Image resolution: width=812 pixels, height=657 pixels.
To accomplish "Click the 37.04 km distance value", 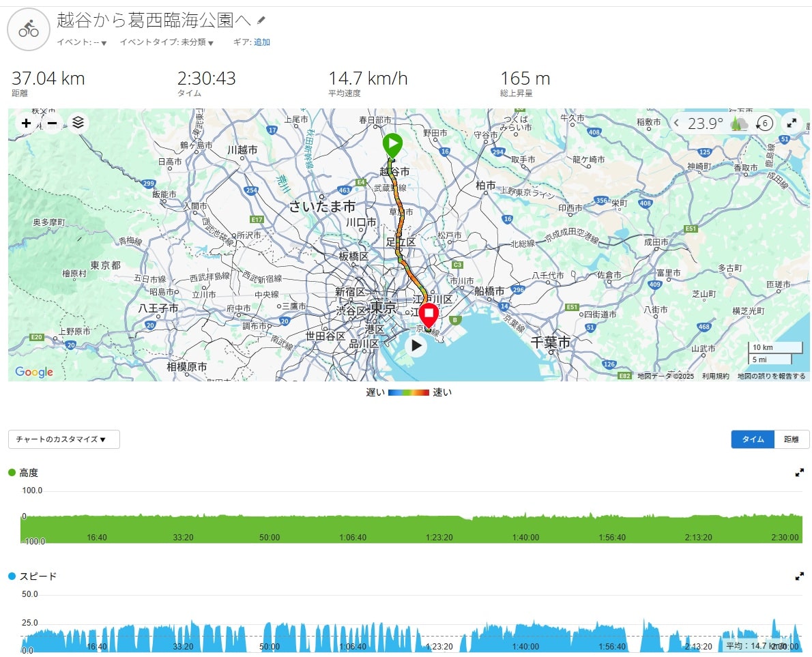I will pos(48,78).
